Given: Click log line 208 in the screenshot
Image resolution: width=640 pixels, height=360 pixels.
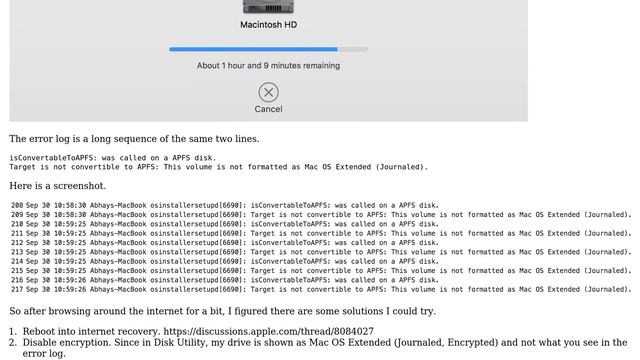Looking at the screenshot, I should pos(225,205).
